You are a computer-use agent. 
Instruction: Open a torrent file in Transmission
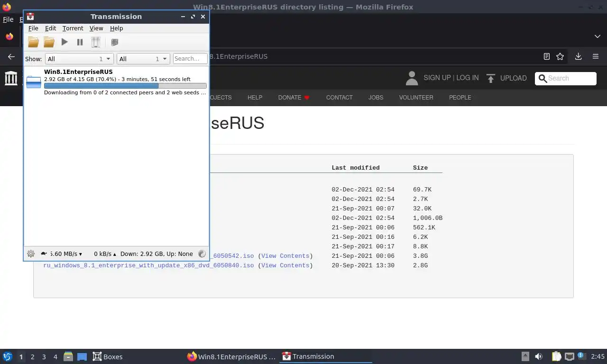click(x=33, y=42)
